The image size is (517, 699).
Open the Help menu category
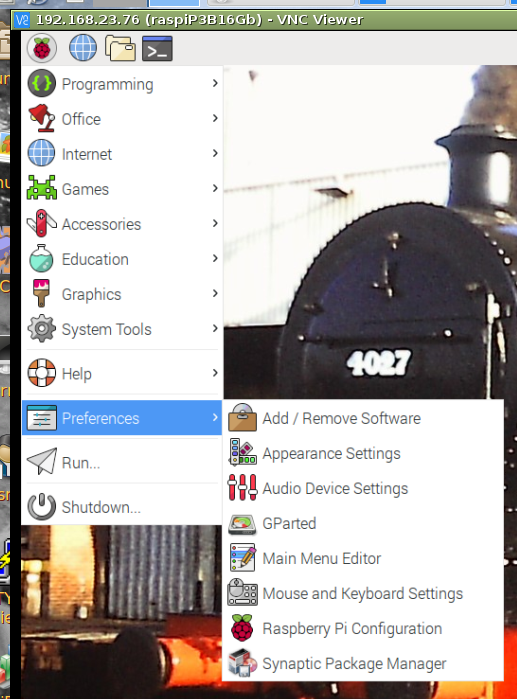(122, 373)
